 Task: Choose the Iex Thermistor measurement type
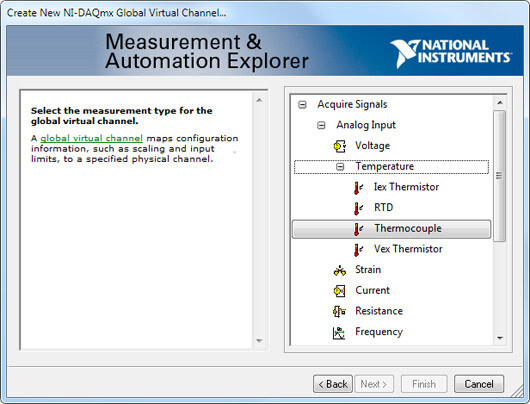point(406,187)
